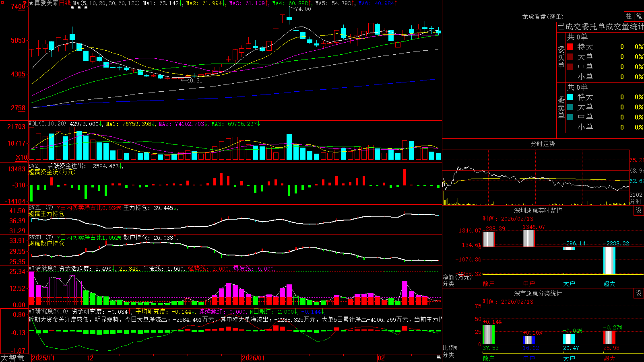The height and width of the screenshot is (362, 644).
Task: Click the green 散户 bar labeled 37.53
Action: pos(488,335)
